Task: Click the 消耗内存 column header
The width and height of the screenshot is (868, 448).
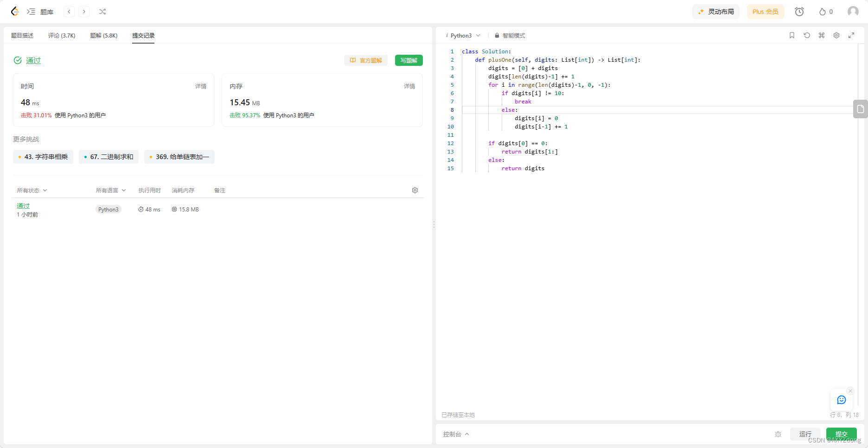Action: 183,191
